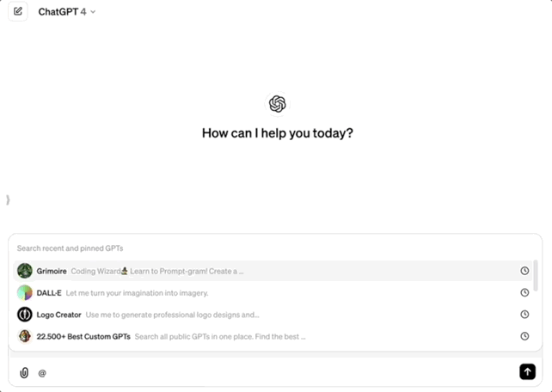Click the DALL-E colorful avatar icon
The height and width of the screenshot is (392, 552).
click(x=25, y=293)
